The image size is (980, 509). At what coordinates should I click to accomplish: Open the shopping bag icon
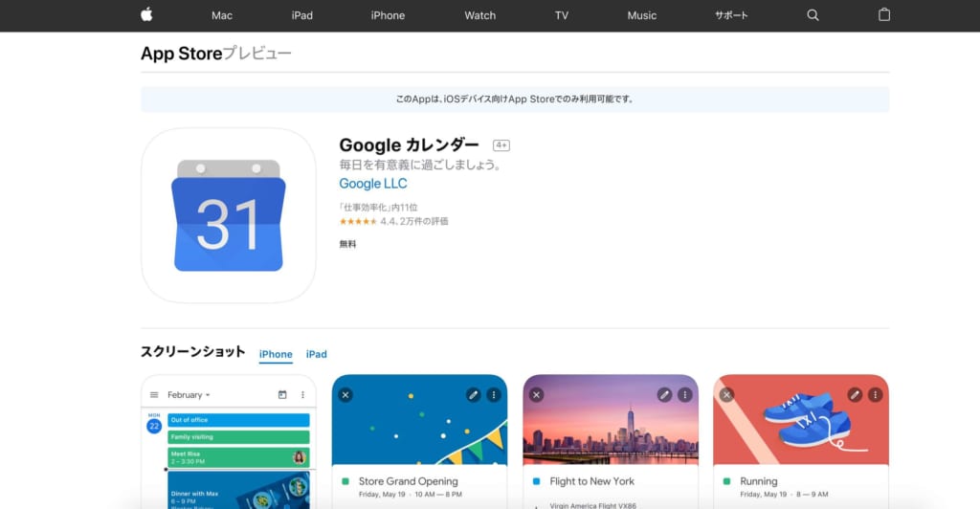coord(883,14)
